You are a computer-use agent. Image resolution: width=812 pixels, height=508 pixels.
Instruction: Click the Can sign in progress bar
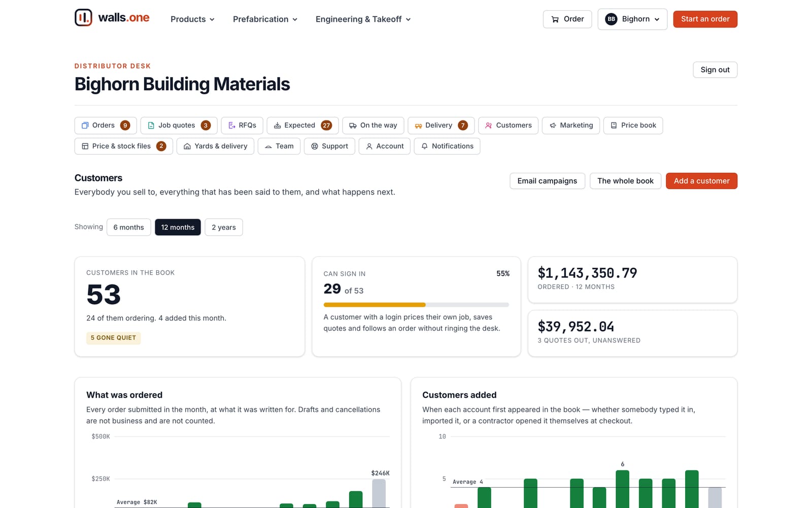pos(416,305)
